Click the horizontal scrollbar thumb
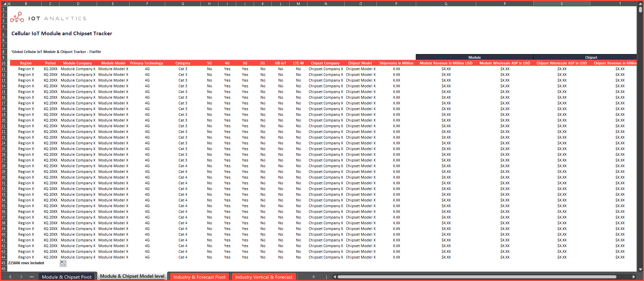 (x=477, y=277)
